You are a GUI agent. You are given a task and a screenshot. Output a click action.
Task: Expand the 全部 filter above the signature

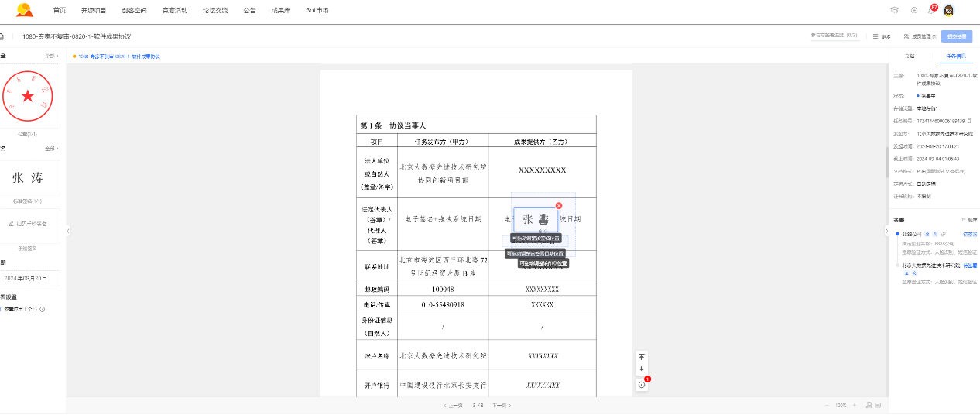(x=50, y=148)
